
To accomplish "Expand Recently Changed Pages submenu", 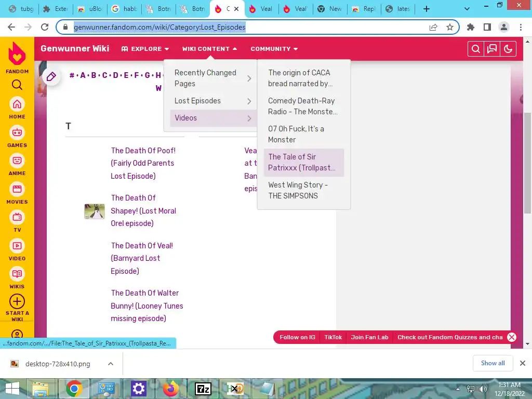I will click(212, 78).
